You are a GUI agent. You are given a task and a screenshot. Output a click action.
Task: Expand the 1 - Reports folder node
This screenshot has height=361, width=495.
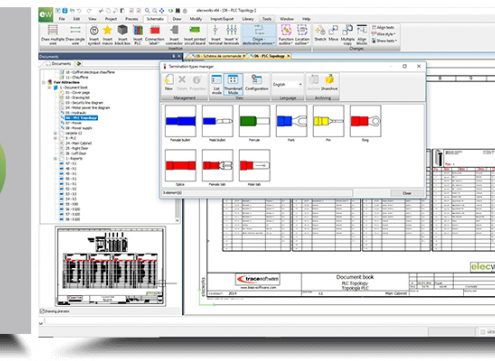(55, 158)
